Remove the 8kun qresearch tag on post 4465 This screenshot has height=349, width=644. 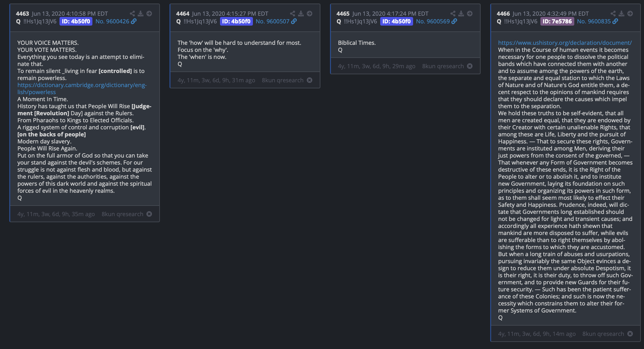(470, 66)
